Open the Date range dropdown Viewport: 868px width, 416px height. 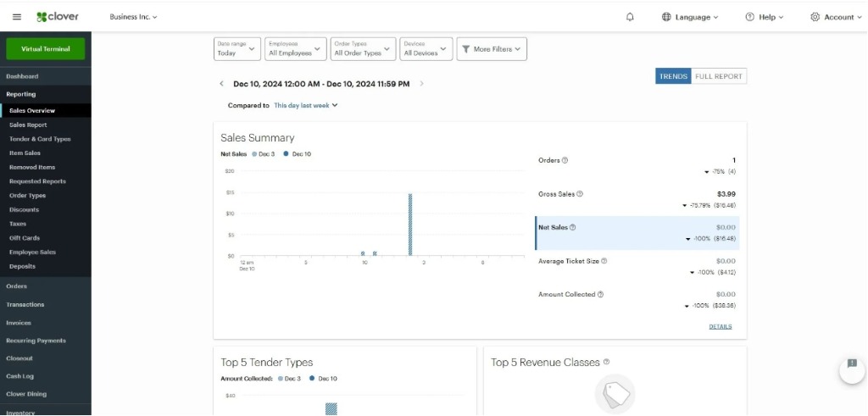point(236,49)
